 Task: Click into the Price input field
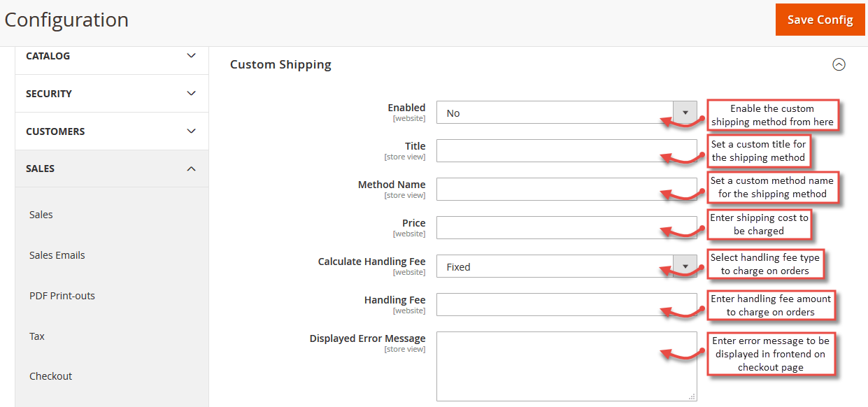tap(567, 227)
